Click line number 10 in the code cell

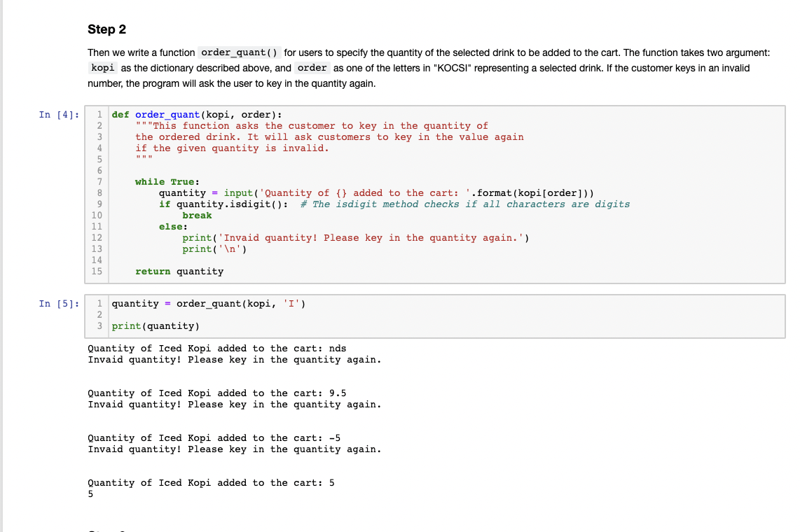[x=97, y=215]
